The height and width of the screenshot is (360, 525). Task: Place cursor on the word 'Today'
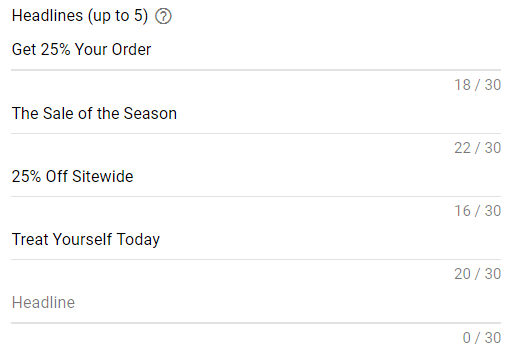[138, 240]
